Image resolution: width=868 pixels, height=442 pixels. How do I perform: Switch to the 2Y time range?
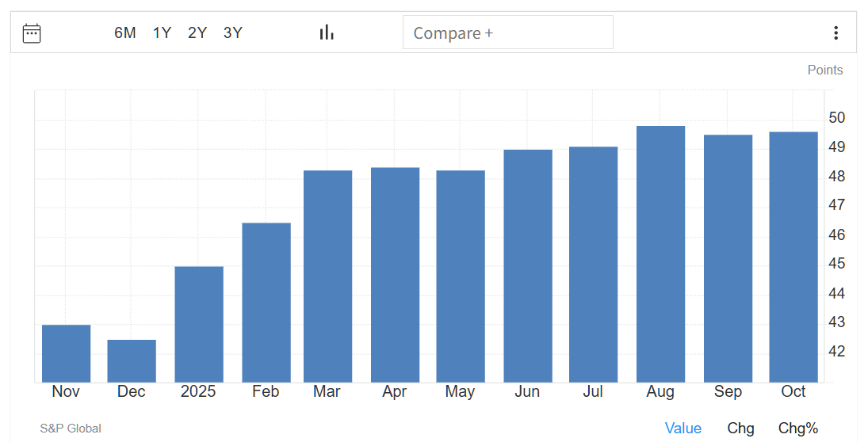click(197, 32)
